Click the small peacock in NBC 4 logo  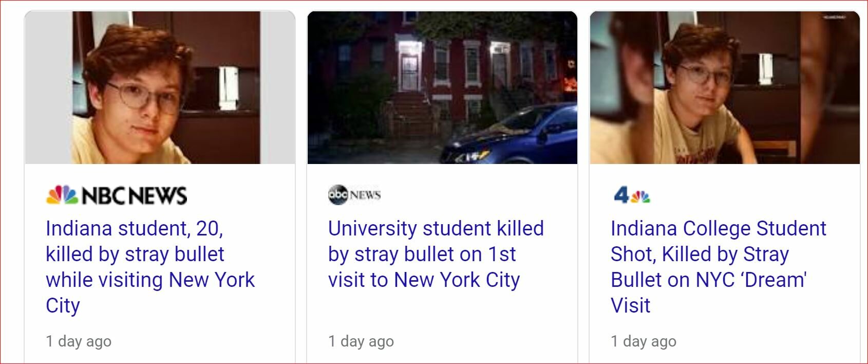pos(640,196)
